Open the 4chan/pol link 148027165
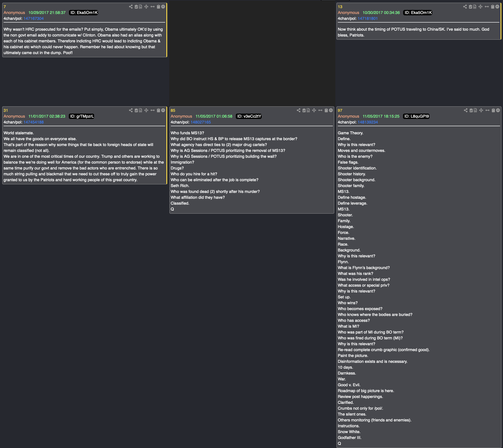This screenshot has height=448, width=503. (x=201, y=122)
